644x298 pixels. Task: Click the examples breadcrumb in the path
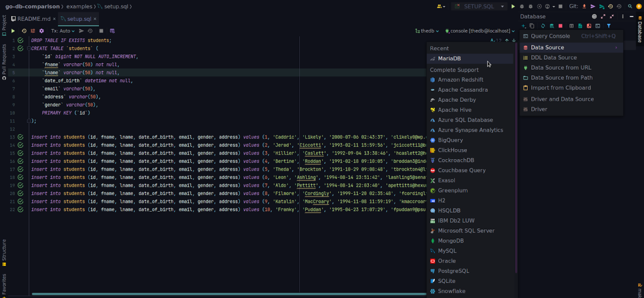(80, 7)
